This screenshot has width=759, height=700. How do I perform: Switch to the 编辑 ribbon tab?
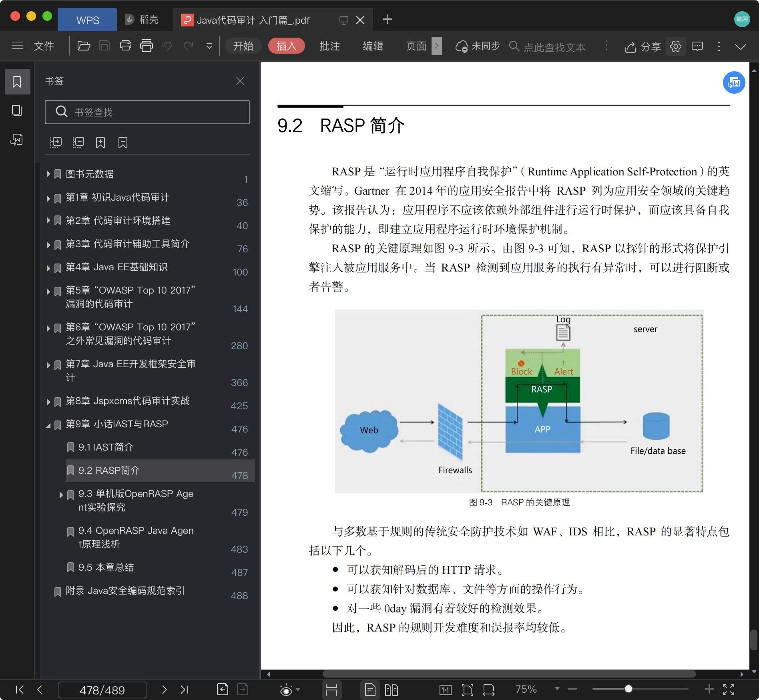point(373,46)
